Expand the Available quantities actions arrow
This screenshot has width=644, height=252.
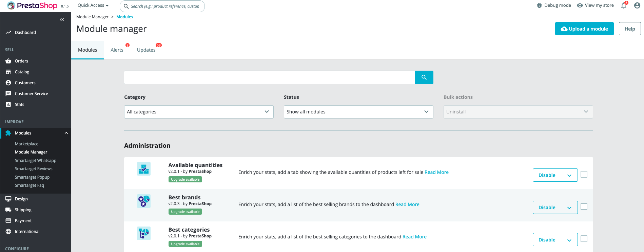569,175
